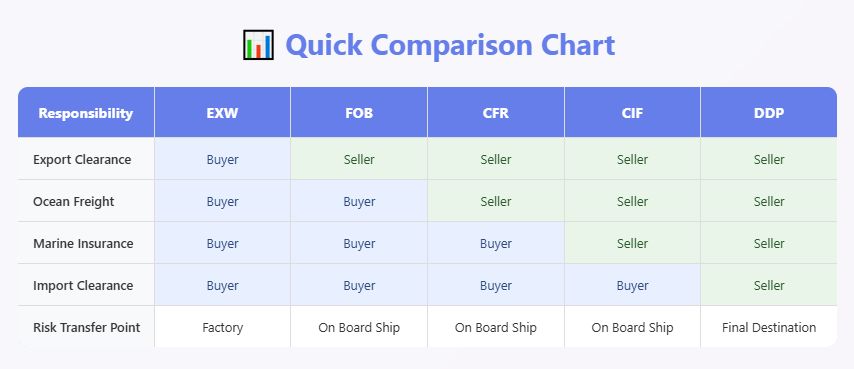Image resolution: width=854 pixels, height=369 pixels.
Task: Click the Ocean Freight row label
Action: point(74,201)
